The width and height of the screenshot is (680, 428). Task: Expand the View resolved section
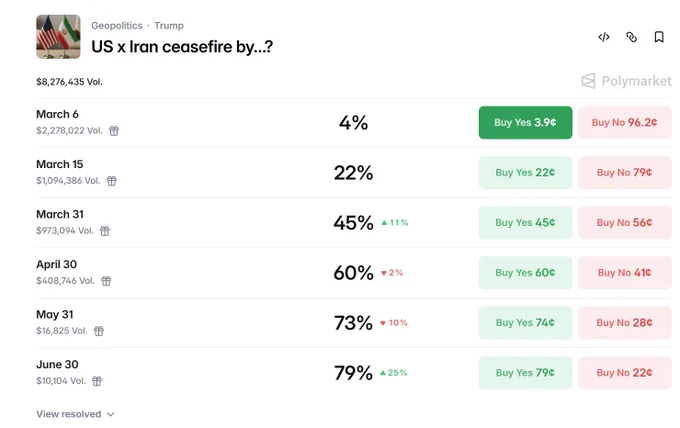(75, 414)
